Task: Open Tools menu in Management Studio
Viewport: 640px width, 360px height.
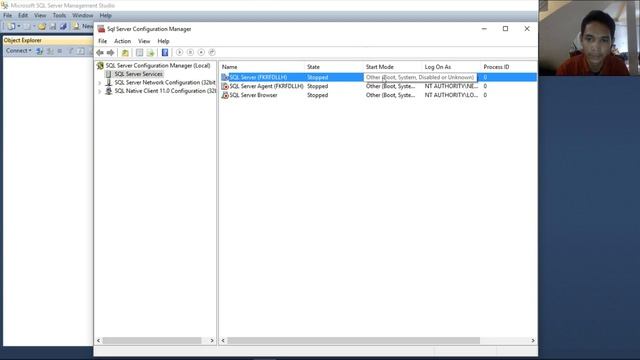Action: click(x=59, y=16)
